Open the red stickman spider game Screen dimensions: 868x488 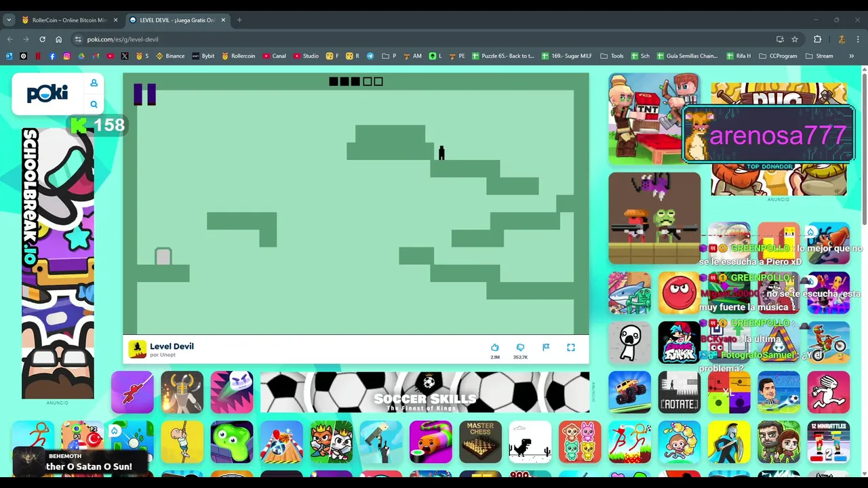point(132,392)
